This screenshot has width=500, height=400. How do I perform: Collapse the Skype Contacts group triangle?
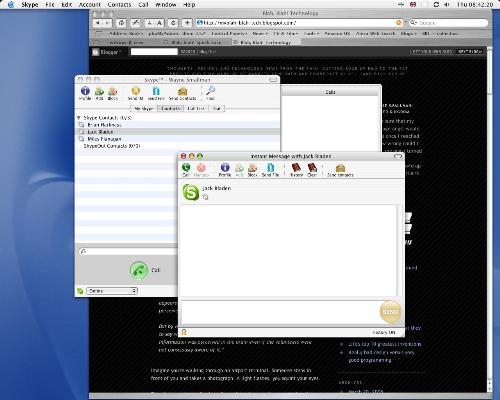coord(79,118)
